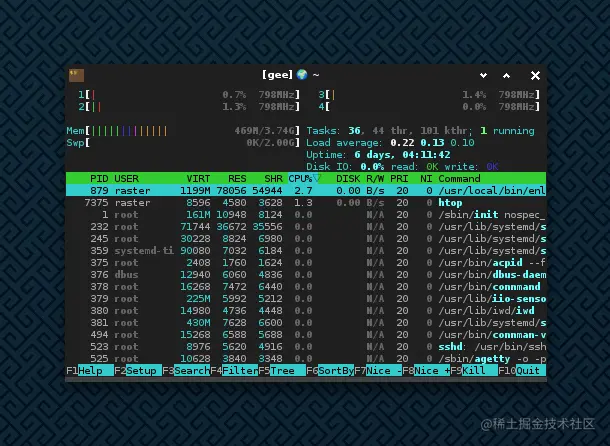Open F2 Setup

(138, 370)
